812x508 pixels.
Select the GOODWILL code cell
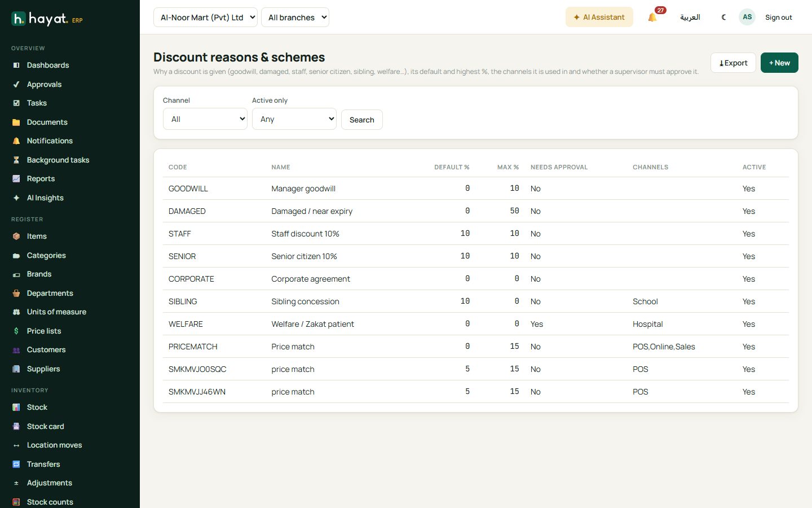point(188,189)
